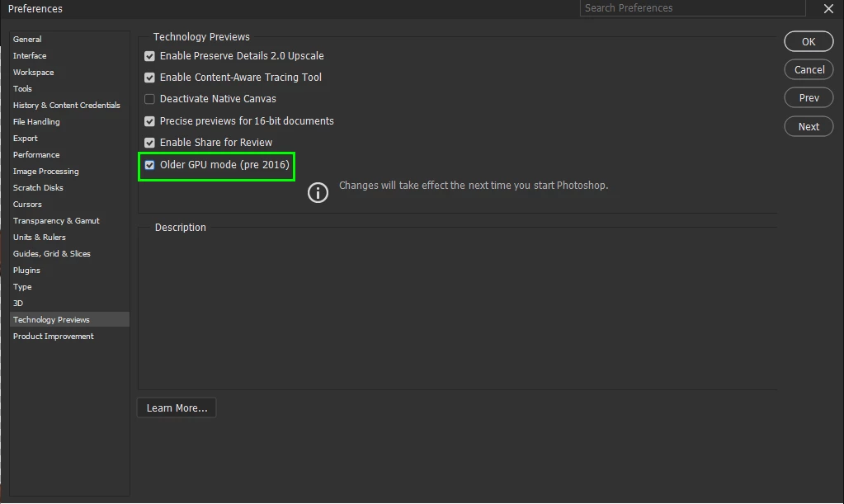Open Product Improvement preferences
Screen dimensions: 844x504
click(x=69, y=337)
